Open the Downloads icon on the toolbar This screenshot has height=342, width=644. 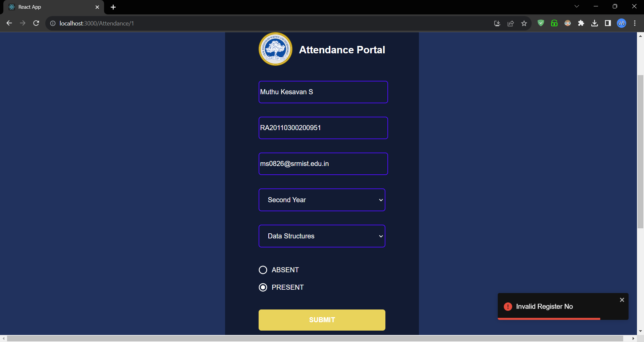[x=595, y=23]
